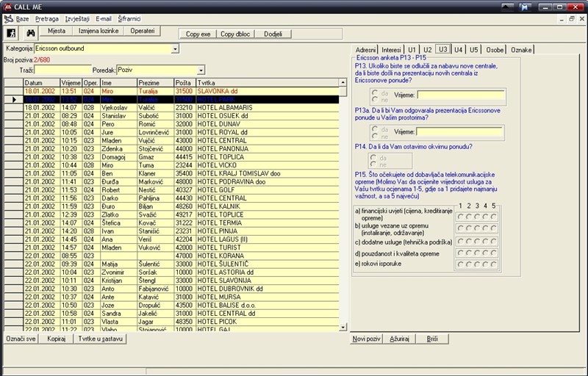This screenshot has height=376, width=588.
Task: Click the pin icon button in the title bar
Action: tap(525, 7)
